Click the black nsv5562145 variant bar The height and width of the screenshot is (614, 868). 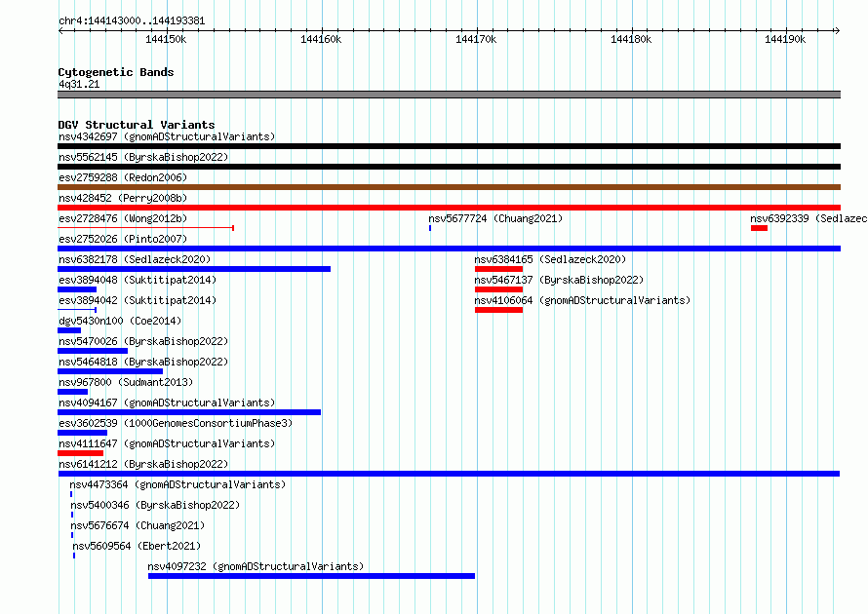pos(449,167)
